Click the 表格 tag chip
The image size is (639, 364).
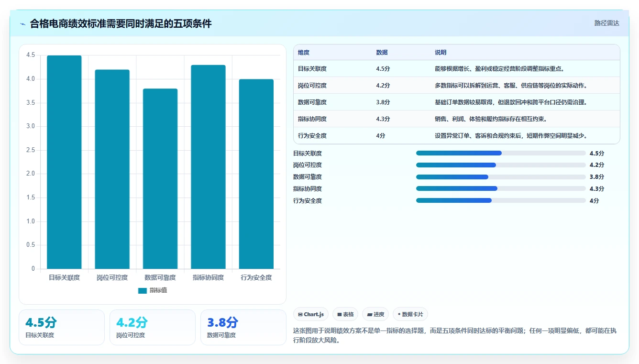[345, 314]
